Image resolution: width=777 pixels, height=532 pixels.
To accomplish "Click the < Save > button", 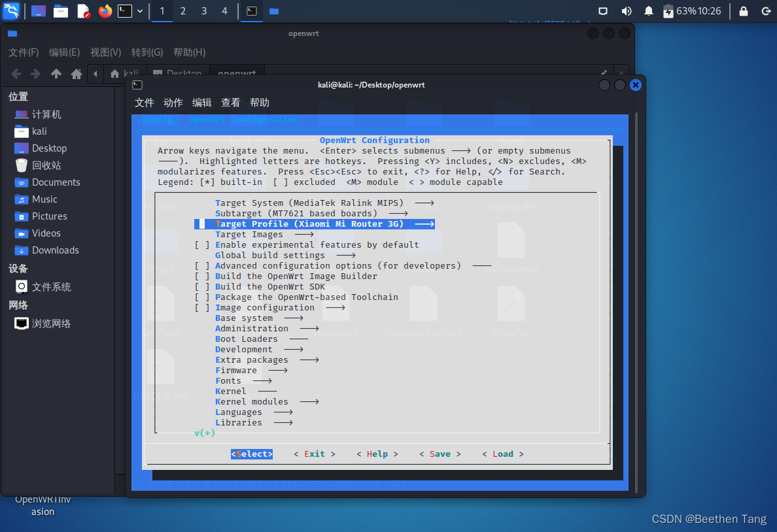I will [x=440, y=454].
